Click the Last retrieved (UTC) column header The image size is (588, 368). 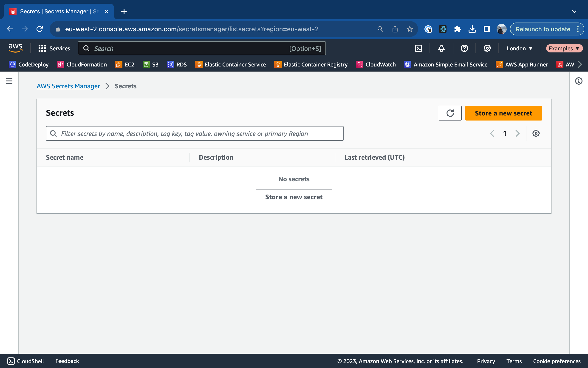click(x=374, y=158)
